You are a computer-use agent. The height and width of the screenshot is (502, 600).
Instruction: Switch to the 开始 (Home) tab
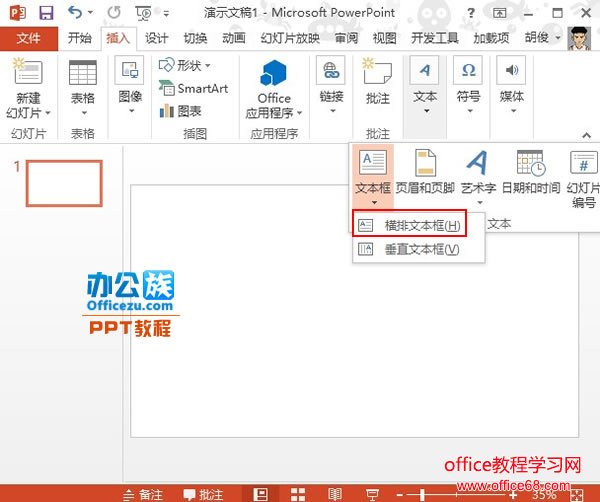80,38
